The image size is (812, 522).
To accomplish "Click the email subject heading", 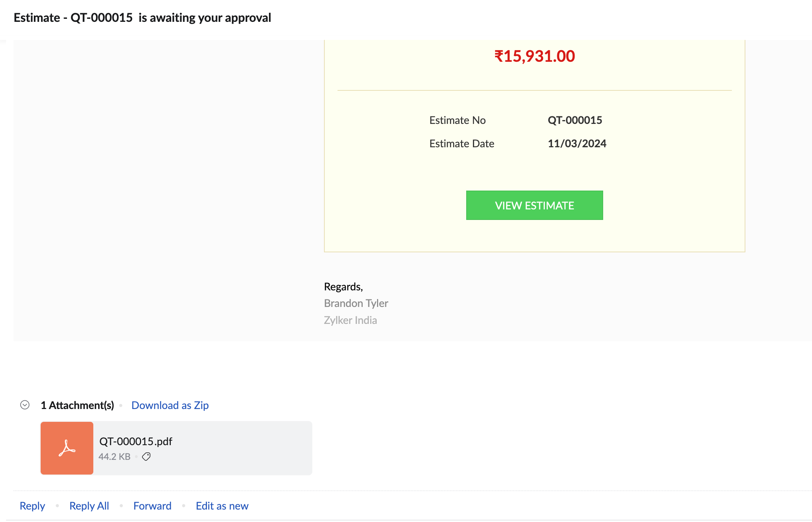I will 142,18.
